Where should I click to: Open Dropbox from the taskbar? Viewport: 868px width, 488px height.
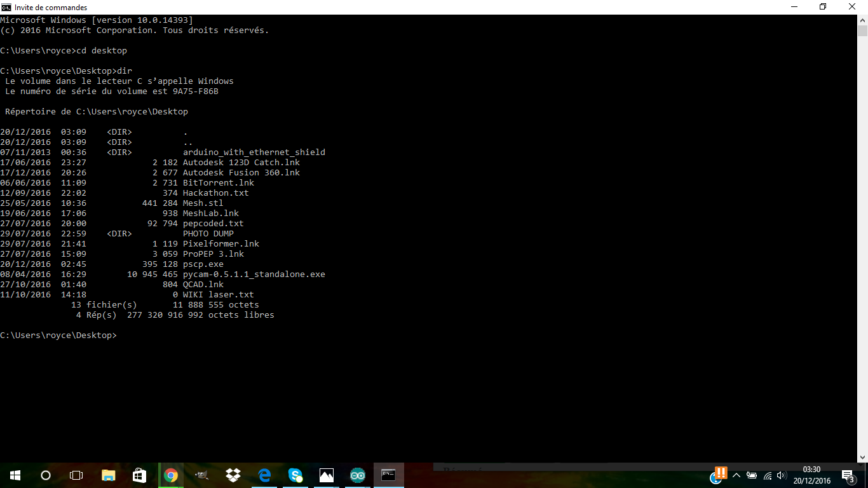pyautogui.click(x=233, y=475)
